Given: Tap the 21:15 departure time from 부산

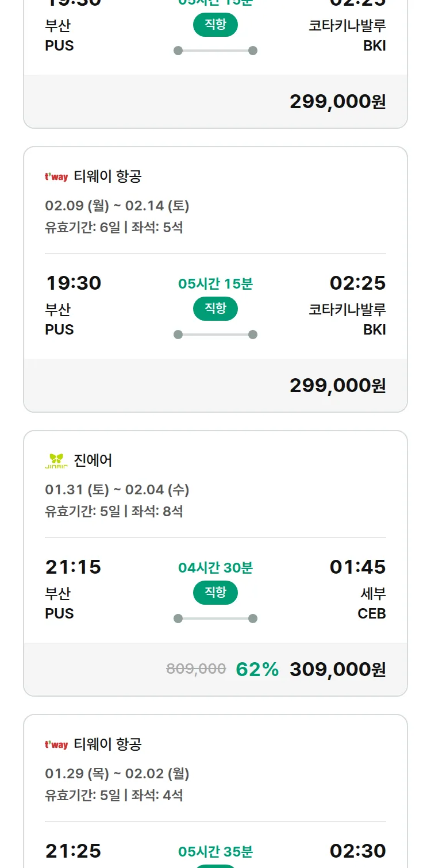Looking at the screenshot, I should click(x=73, y=567).
